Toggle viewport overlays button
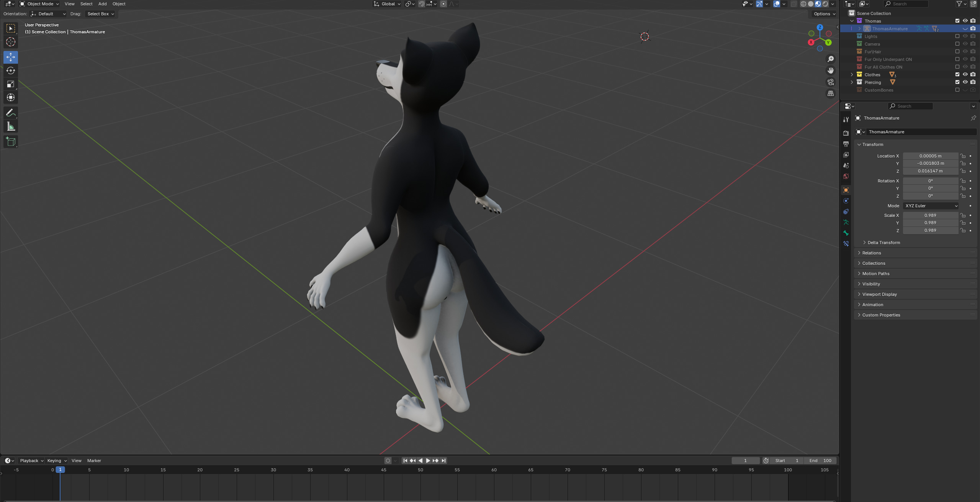980x502 pixels. [776, 4]
